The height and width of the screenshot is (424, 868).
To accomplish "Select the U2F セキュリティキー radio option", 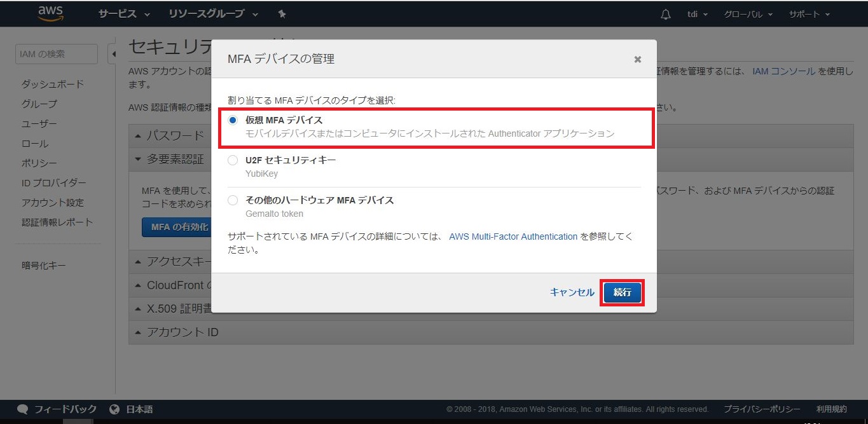I will tap(233, 160).
